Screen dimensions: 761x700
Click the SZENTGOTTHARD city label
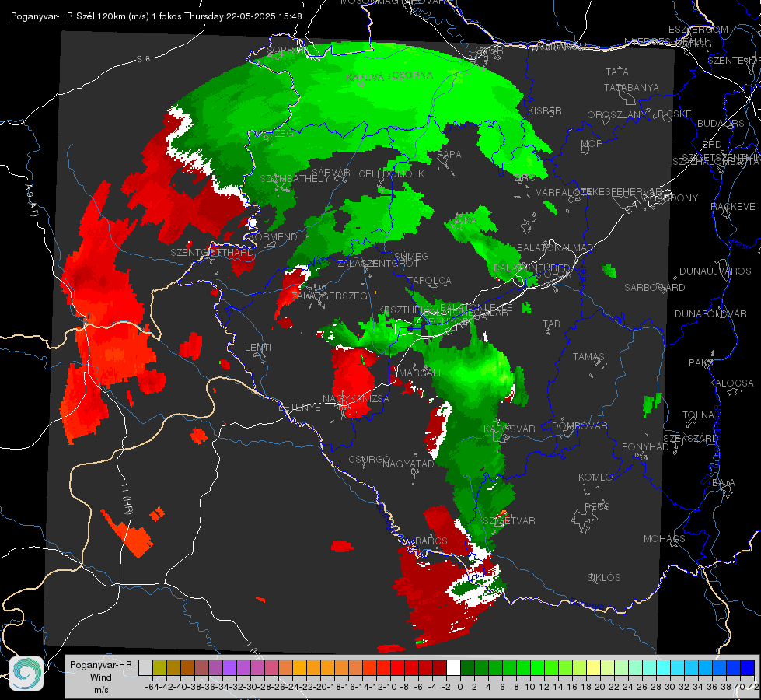[x=212, y=253]
